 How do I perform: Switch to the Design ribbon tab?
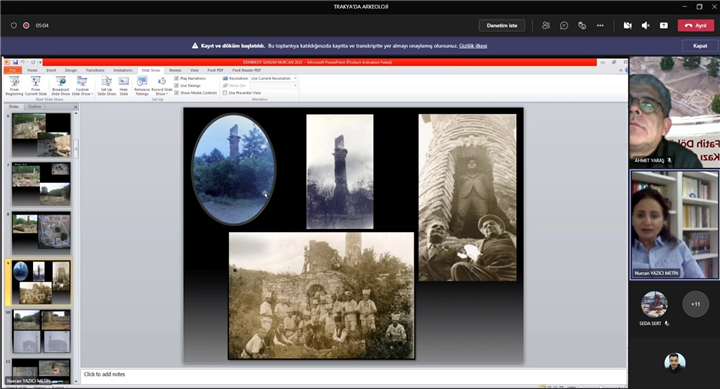(x=71, y=70)
